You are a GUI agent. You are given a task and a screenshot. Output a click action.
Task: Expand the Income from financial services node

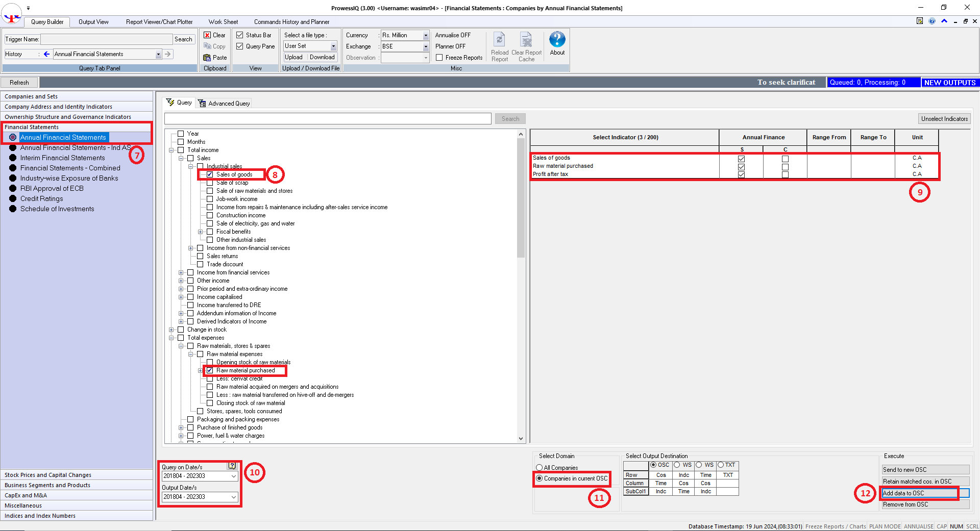point(181,272)
